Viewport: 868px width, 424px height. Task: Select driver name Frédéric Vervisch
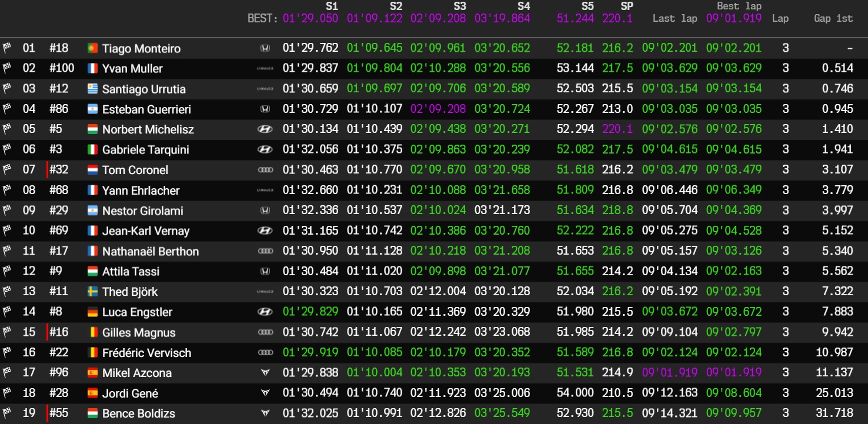[x=146, y=353]
